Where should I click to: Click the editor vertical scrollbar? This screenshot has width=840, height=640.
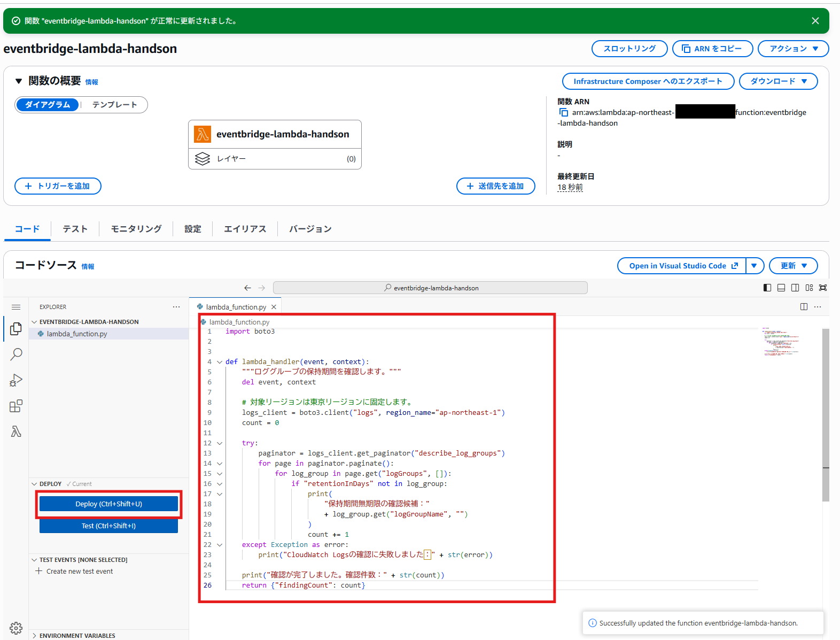[826, 415]
